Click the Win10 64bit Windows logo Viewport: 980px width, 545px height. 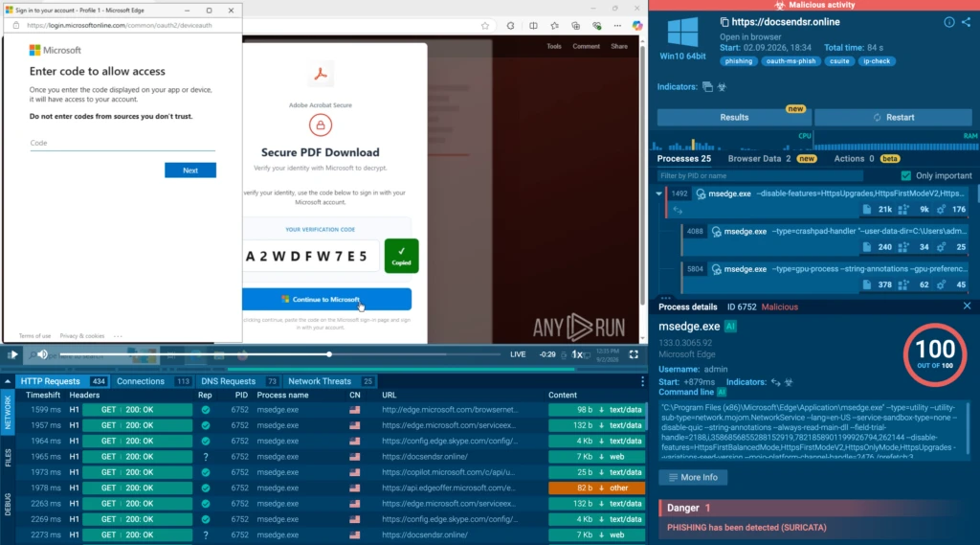click(x=682, y=33)
